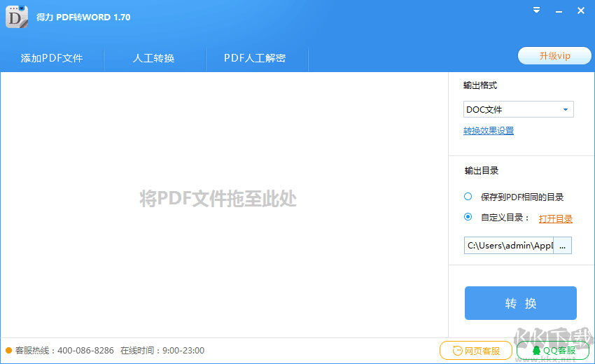Minimize the window with the dash icon
This screenshot has width=595, height=364.
[x=559, y=12]
